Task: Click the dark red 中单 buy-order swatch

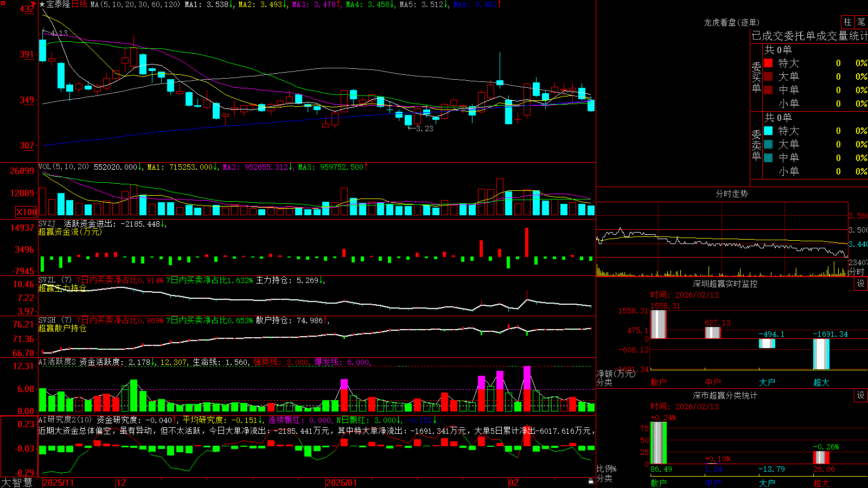Action: [x=768, y=90]
